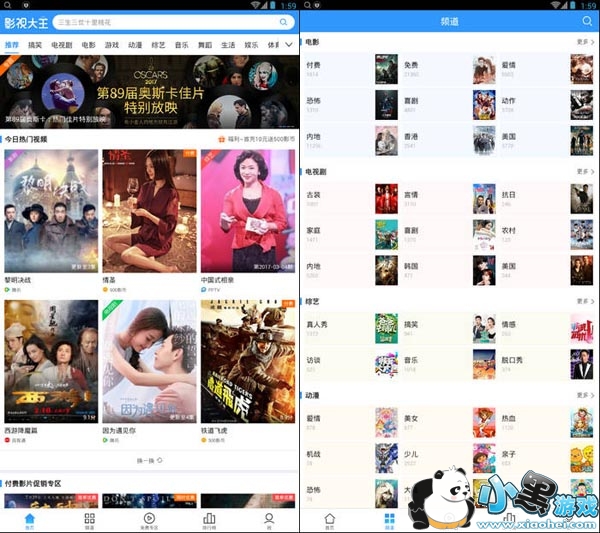Image resolution: width=600 pixels, height=533 pixels.
Task: Open the 抗日 TV drama category
Action: coord(548,199)
